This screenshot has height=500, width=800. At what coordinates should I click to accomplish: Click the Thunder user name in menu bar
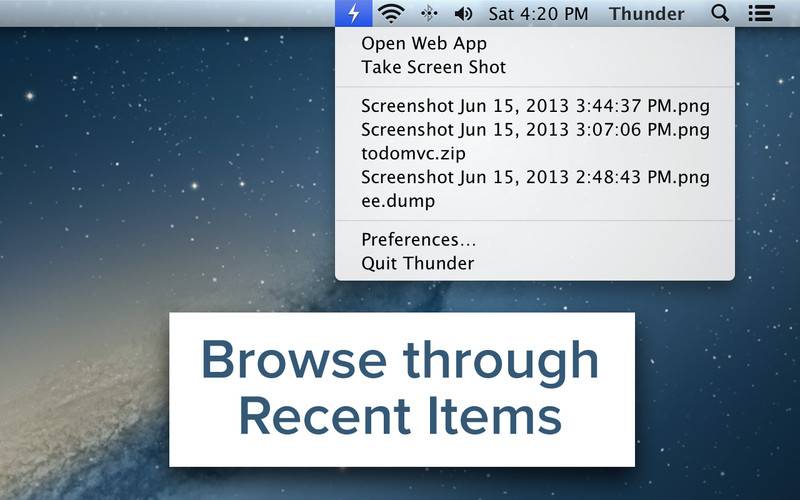[x=646, y=14]
